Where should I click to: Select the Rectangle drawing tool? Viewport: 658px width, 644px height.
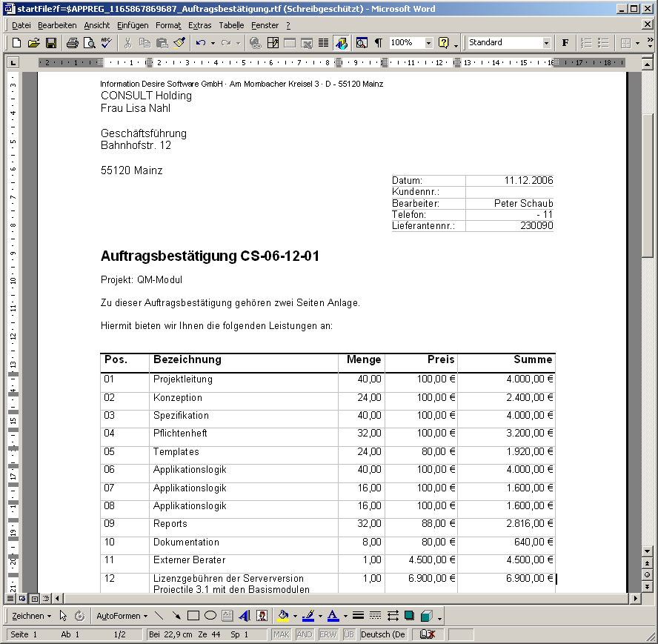(x=193, y=616)
